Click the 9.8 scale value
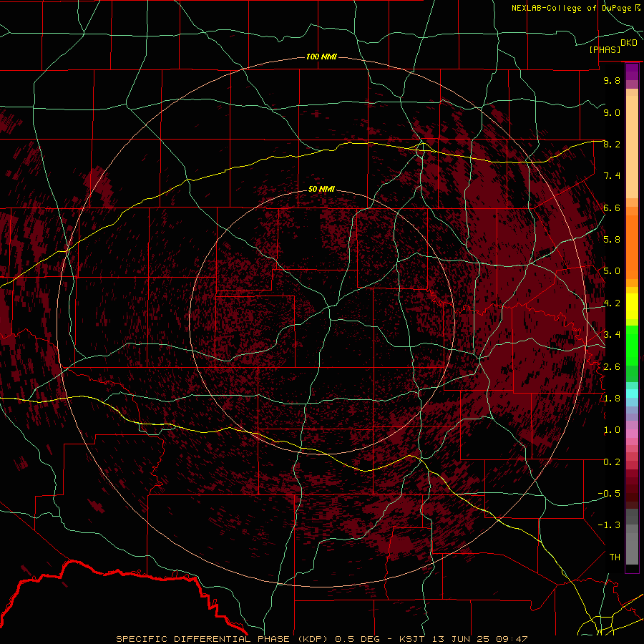Screen dimensions: 644x644 (x=612, y=80)
